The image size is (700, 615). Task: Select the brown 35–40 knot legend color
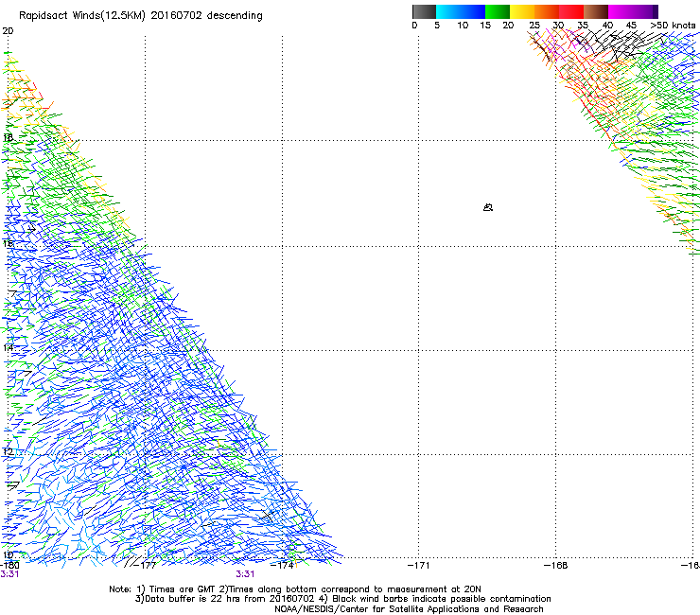(x=596, y=11)
